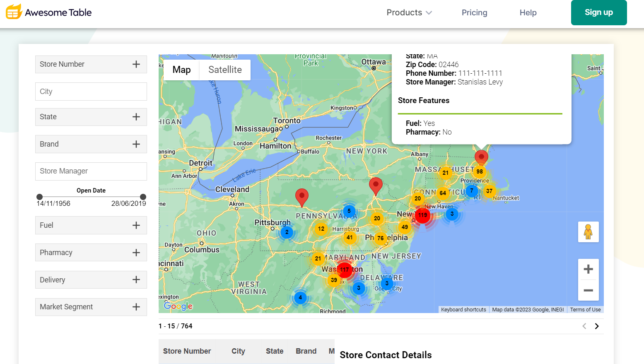Expand the State filter
The width and height of the screenshot is (644, 364).
(91, 117)
